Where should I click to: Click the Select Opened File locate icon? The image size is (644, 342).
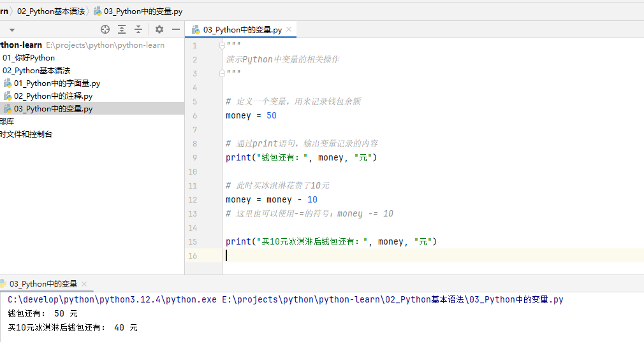pos(105,29)
